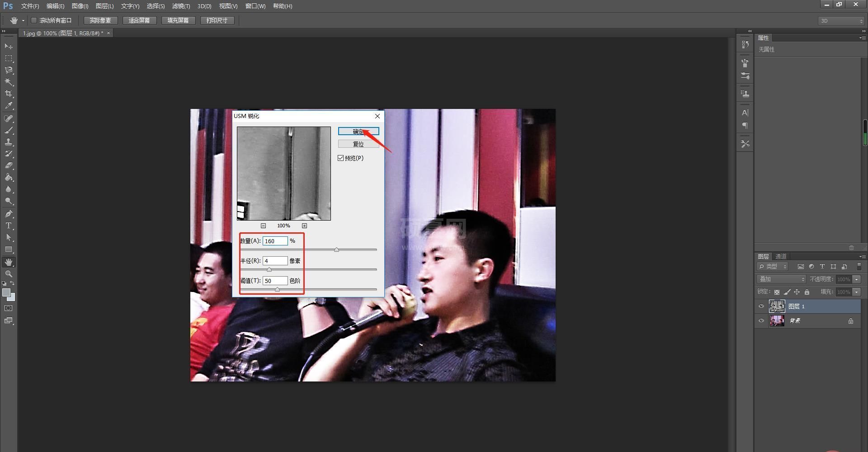Lock layer position icon
The width and height of the screenshot is (868, 452).
797,292
